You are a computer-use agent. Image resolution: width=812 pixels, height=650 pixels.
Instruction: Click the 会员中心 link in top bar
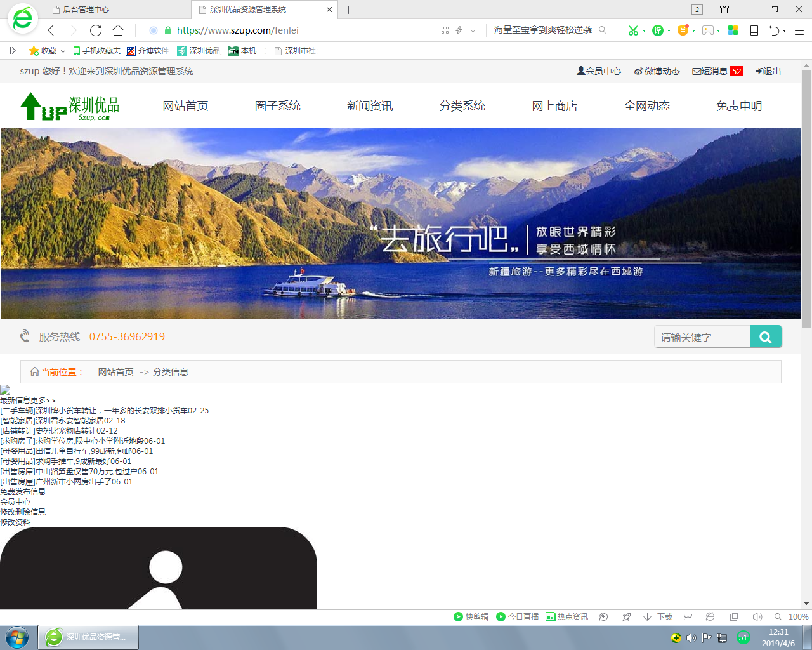point(599,71)
